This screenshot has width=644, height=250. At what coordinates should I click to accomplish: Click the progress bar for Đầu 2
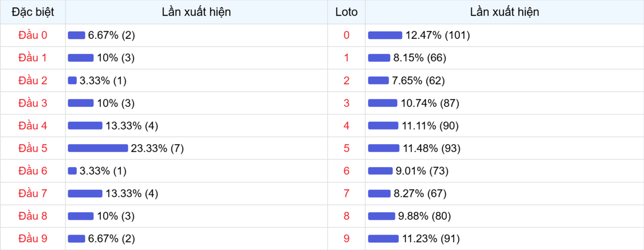[72, 81]
